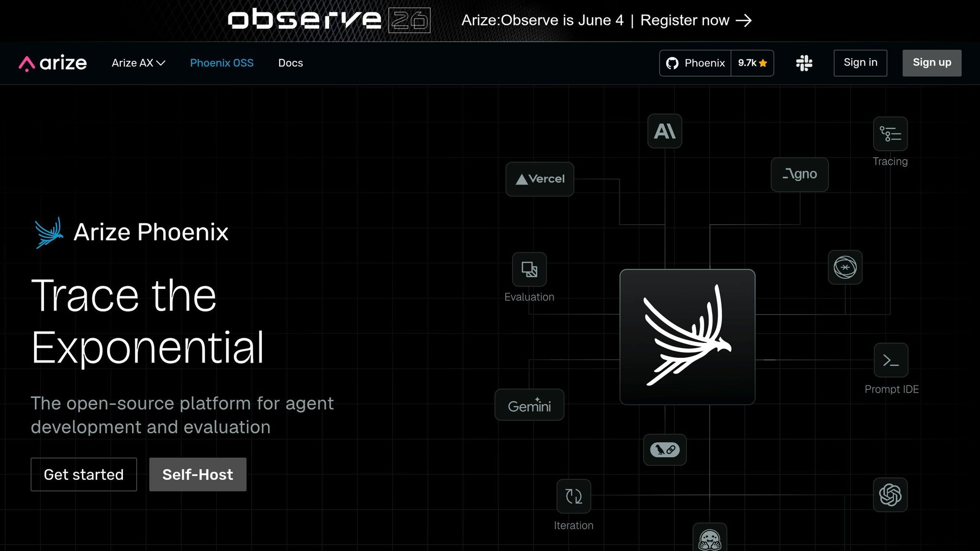
Task: Click the Agno integration tile
Action: click(x=800, y=175)
